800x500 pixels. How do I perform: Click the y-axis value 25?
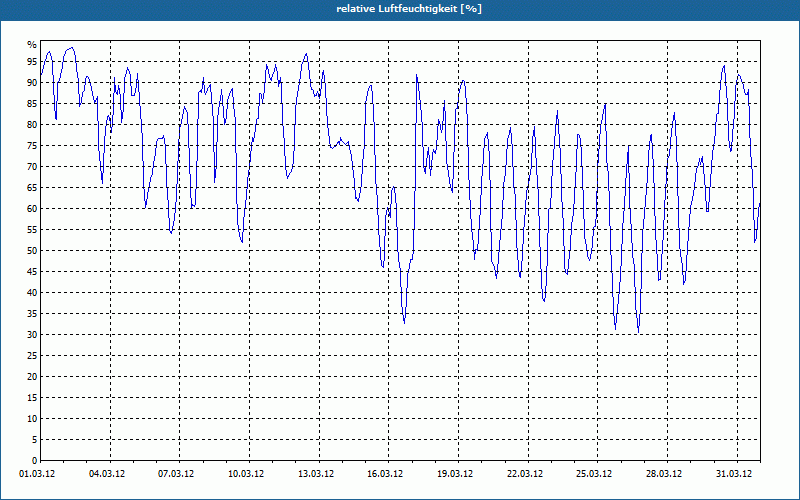tap(32, 356)
